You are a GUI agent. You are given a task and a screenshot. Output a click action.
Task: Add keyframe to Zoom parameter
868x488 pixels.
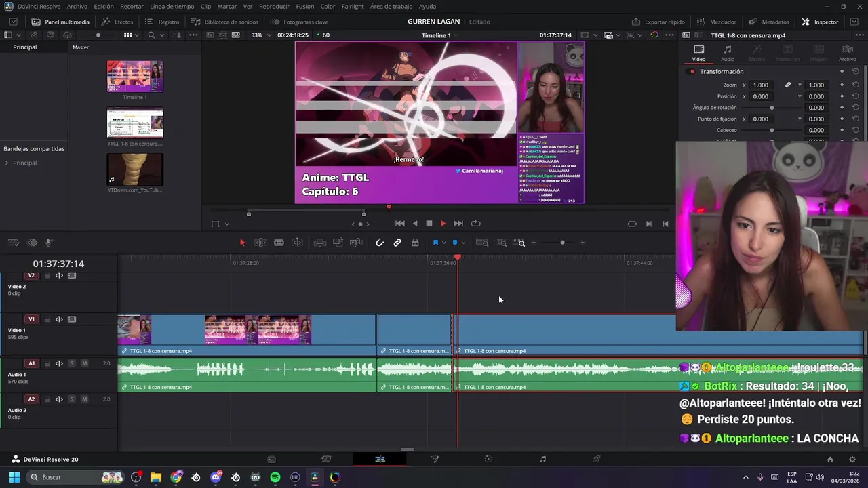(842, 85)
